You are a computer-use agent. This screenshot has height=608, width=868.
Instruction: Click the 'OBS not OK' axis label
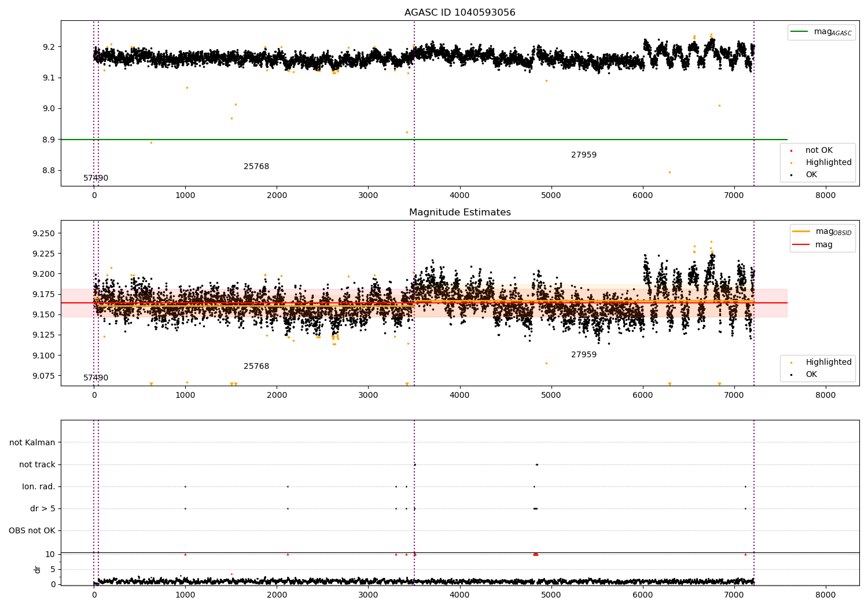pyautogui.click(x=32, y=531)
